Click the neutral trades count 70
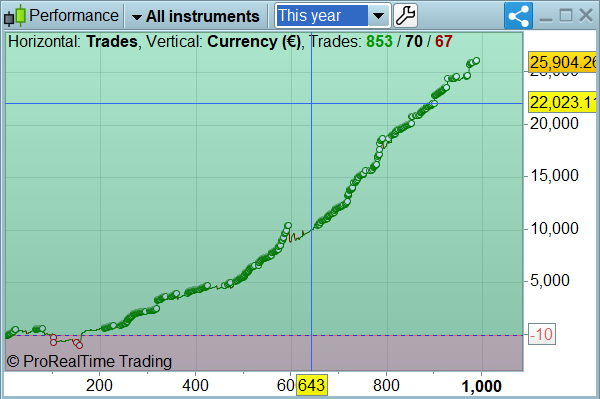This screenshot has height=399, width=600. coord(414,41)
